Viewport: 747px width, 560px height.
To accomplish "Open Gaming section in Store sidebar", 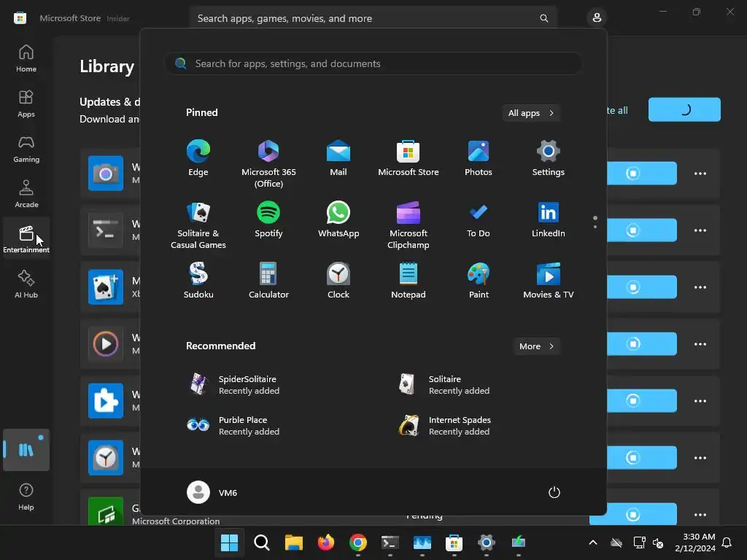I will click(x=26, y=149).
